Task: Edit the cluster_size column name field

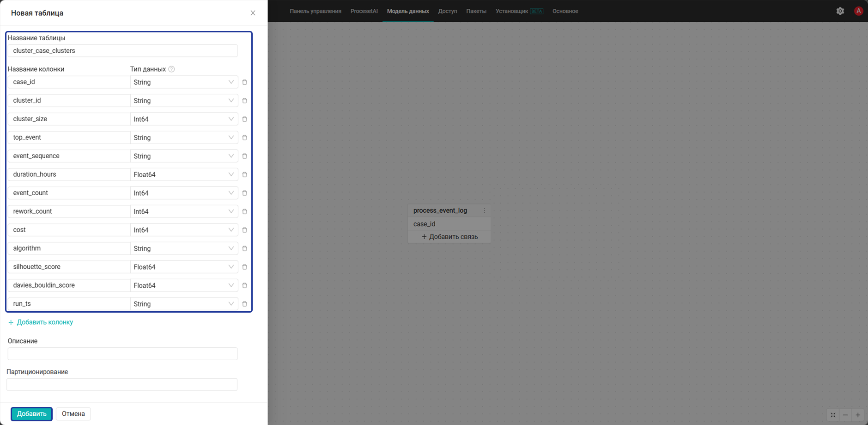Action: point(69,119)
